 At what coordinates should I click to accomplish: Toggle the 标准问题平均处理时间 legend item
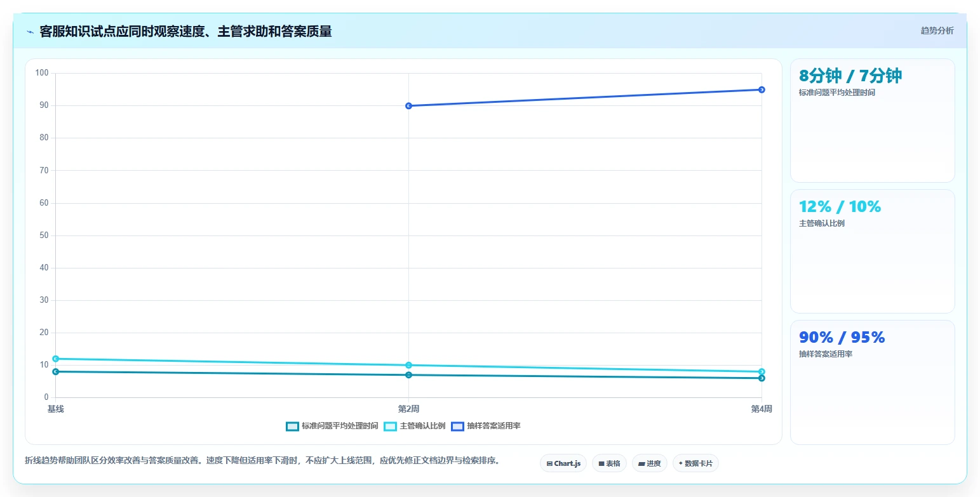332,426
